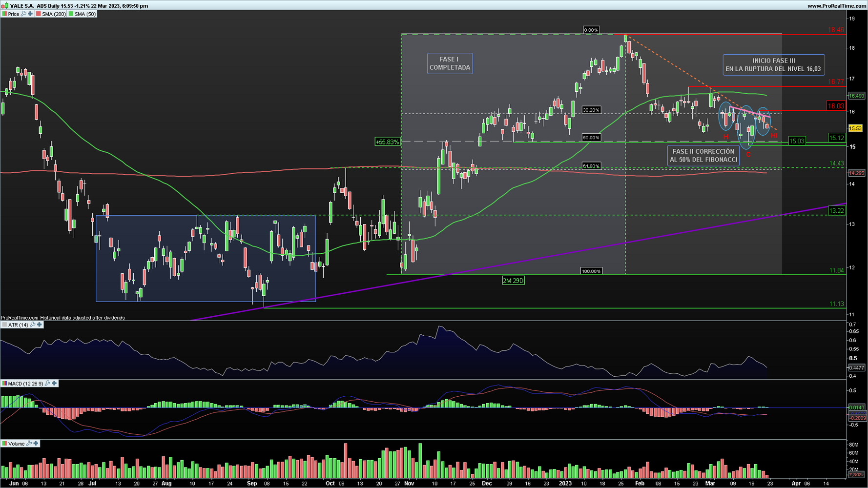Click the red 16.77 resistance label
868x488 pixels.
click(836, 82)
